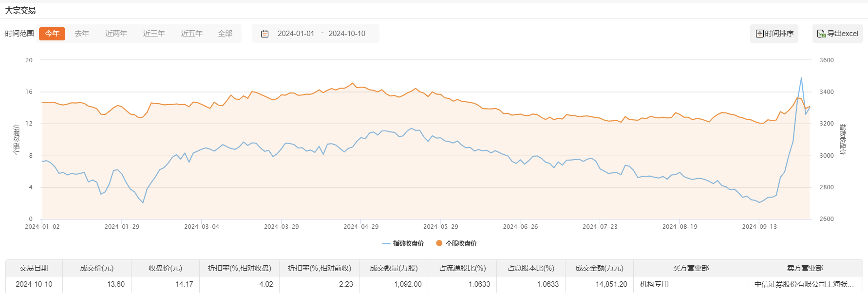The image size is (868, 293).
Task: Choose the 近三年 range option
Action: coord(154,34)
